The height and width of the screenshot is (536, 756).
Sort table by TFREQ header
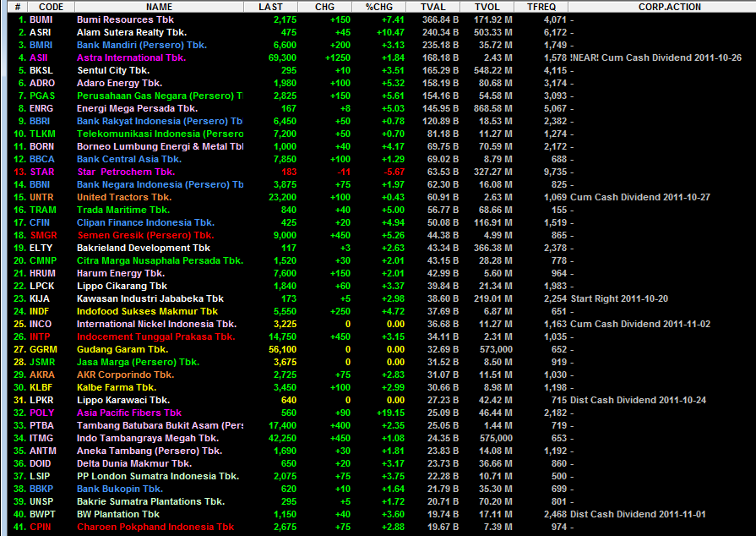(x=541, y=7)
